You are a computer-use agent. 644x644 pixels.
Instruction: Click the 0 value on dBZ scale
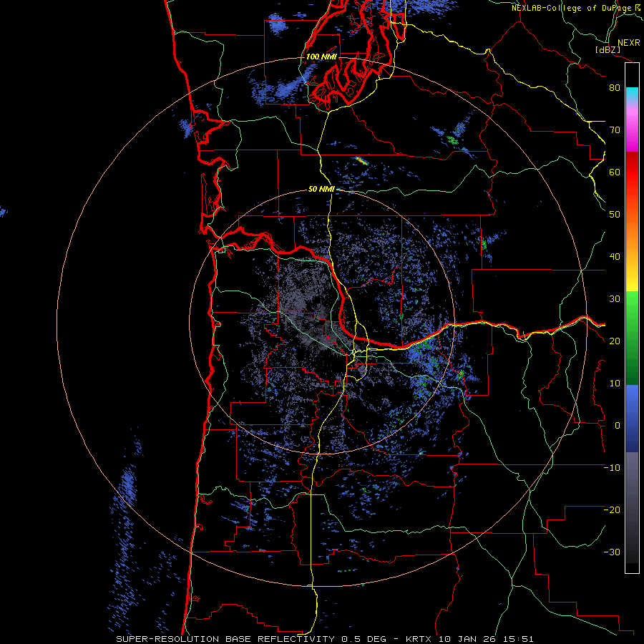(x=618, y=426)
